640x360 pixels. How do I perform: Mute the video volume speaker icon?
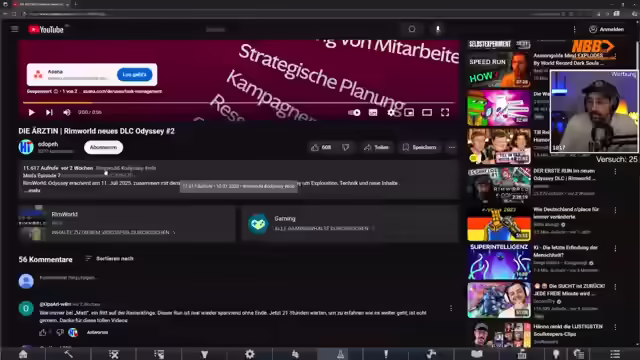point(67,112)
